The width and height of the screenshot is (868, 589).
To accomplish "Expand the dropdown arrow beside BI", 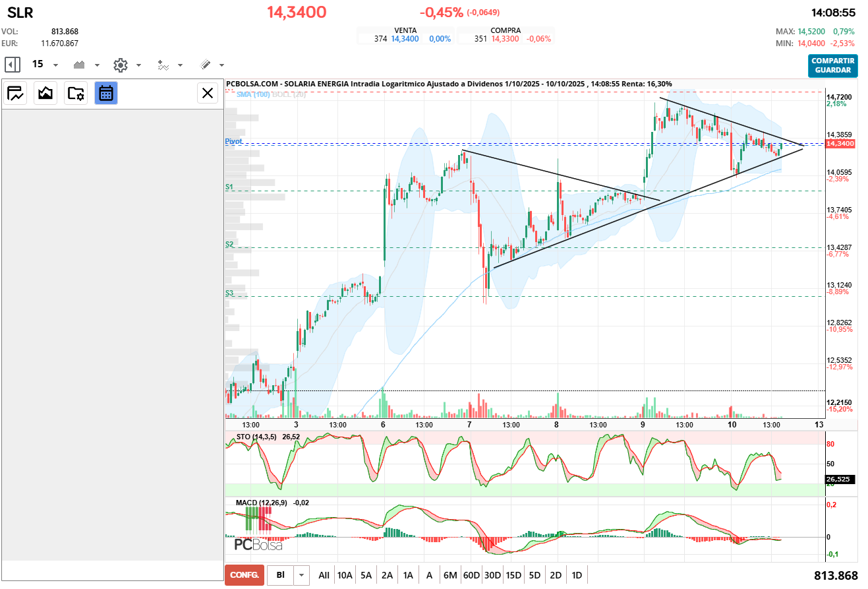I will point(302,575).
